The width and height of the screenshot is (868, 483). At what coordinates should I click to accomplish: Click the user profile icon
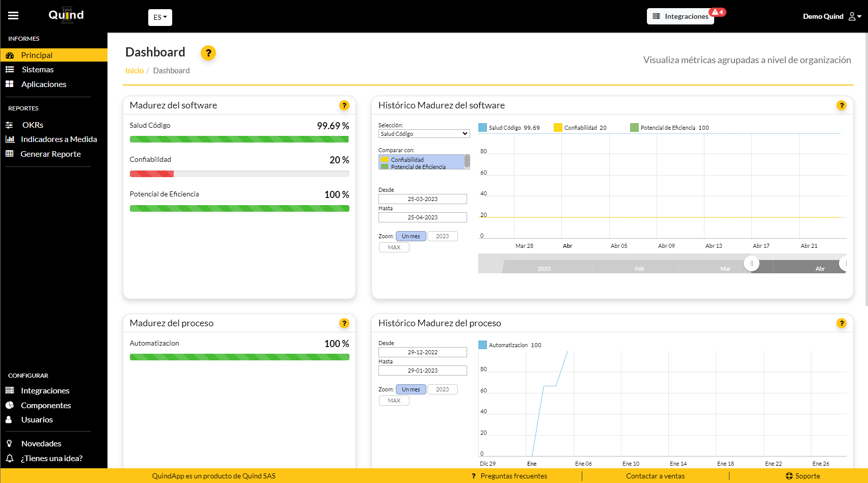(x=852, y=16)
